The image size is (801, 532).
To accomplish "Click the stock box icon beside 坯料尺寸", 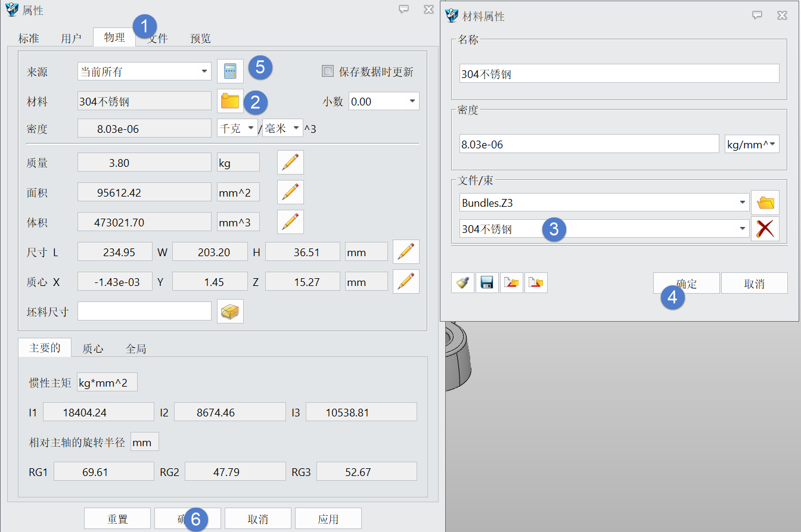I will click(x=230, y=311).
